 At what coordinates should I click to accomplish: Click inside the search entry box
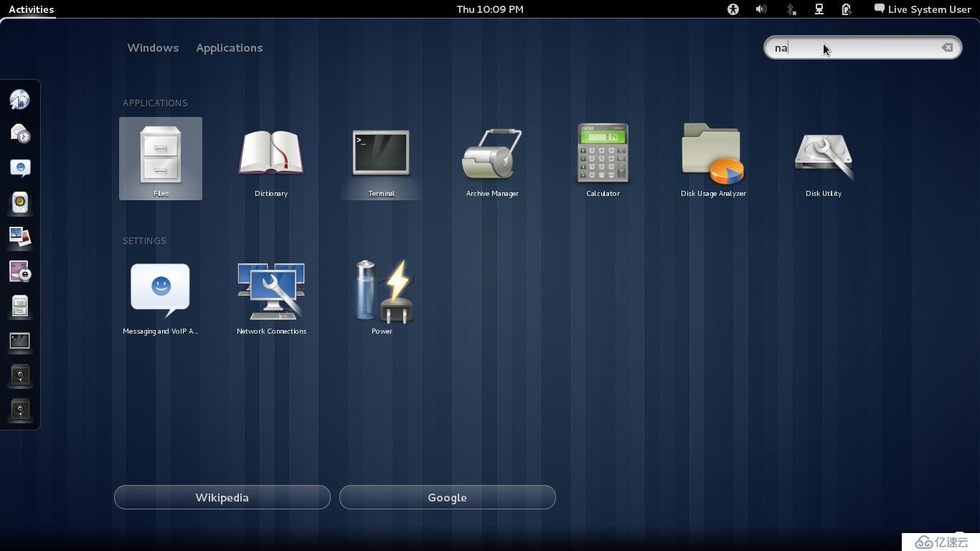click(x=862, y=47)
